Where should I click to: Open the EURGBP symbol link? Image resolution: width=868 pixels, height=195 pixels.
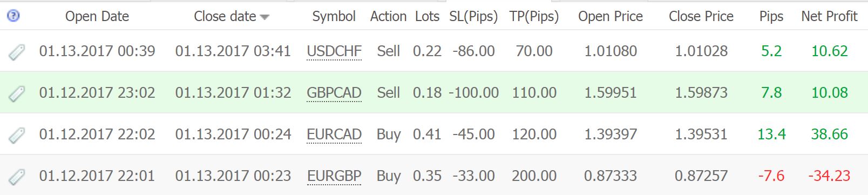(334, 176)
